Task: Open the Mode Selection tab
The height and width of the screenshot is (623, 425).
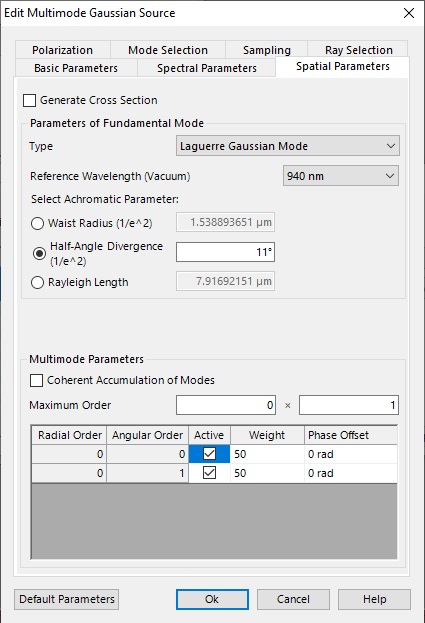Action: pos(168,50)
